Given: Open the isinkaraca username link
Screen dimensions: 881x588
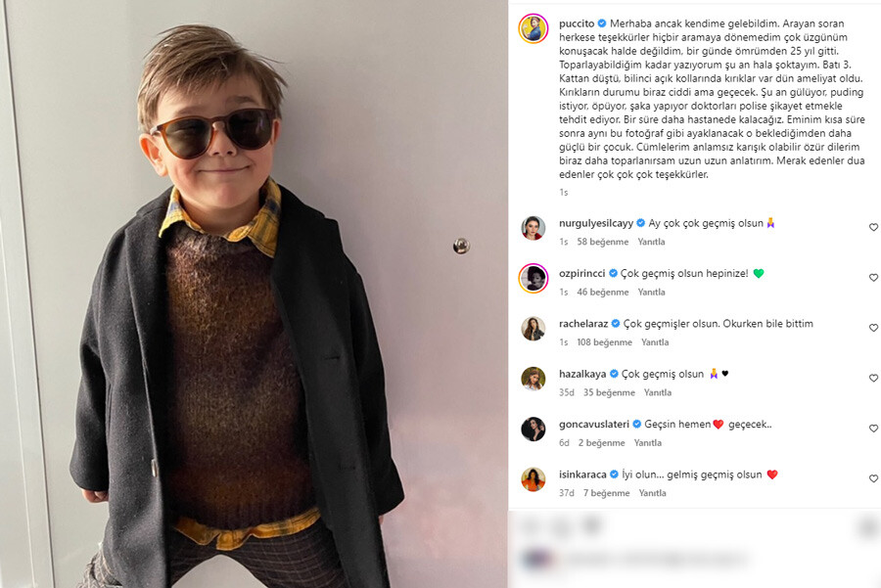Looking at the screenshot, I should click(x=581, y=475).
